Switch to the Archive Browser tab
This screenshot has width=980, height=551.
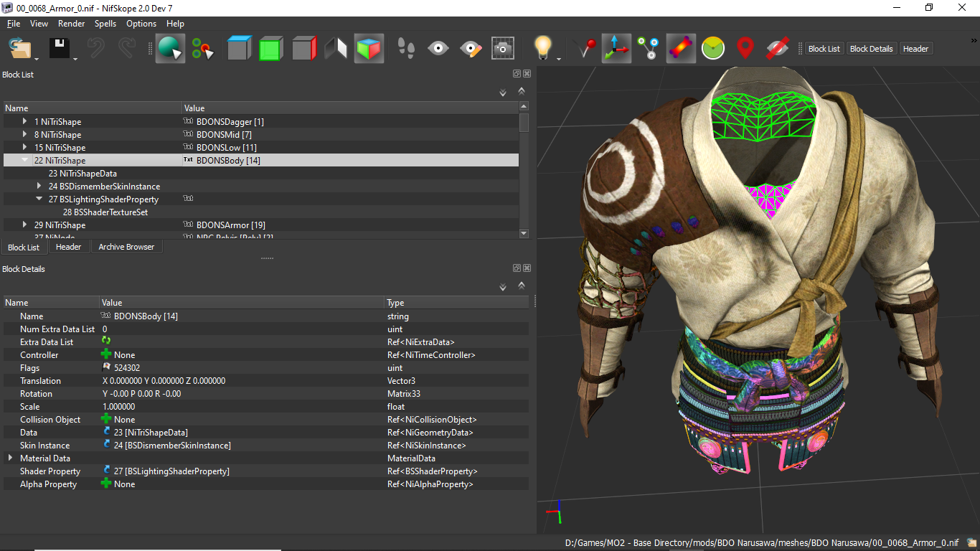click(x=126, y=247)
